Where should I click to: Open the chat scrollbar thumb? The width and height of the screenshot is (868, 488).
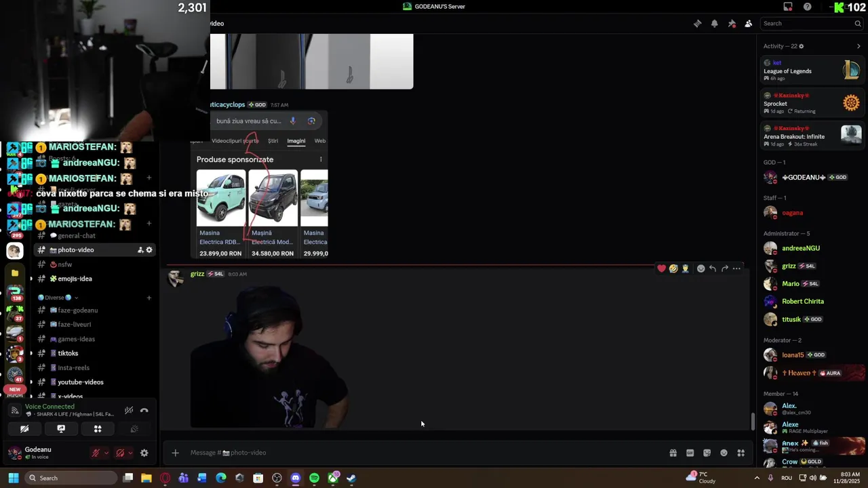point(752,422)
